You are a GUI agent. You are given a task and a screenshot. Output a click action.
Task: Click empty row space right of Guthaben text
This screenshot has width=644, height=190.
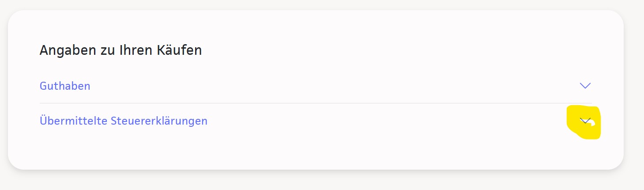[309, 86]
